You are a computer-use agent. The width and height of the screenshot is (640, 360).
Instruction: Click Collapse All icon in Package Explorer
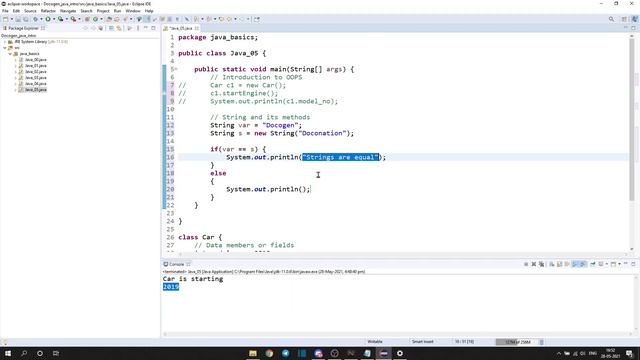coord(111,28)
